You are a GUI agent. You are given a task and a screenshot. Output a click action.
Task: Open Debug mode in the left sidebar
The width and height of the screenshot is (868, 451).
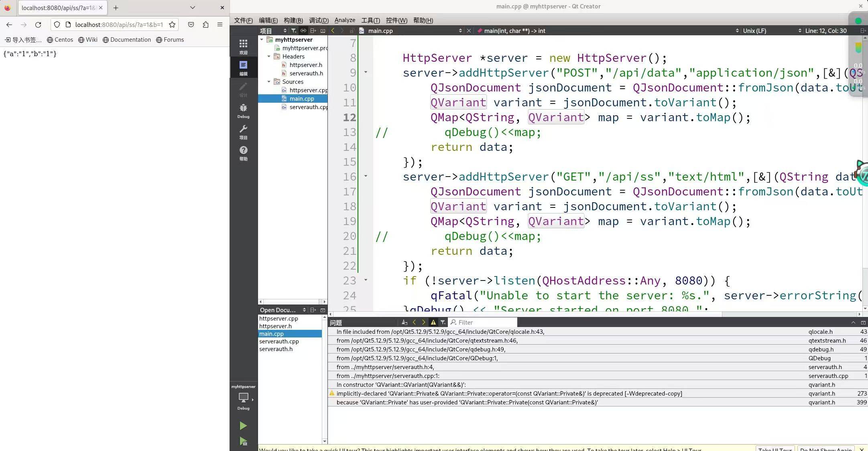243,111
